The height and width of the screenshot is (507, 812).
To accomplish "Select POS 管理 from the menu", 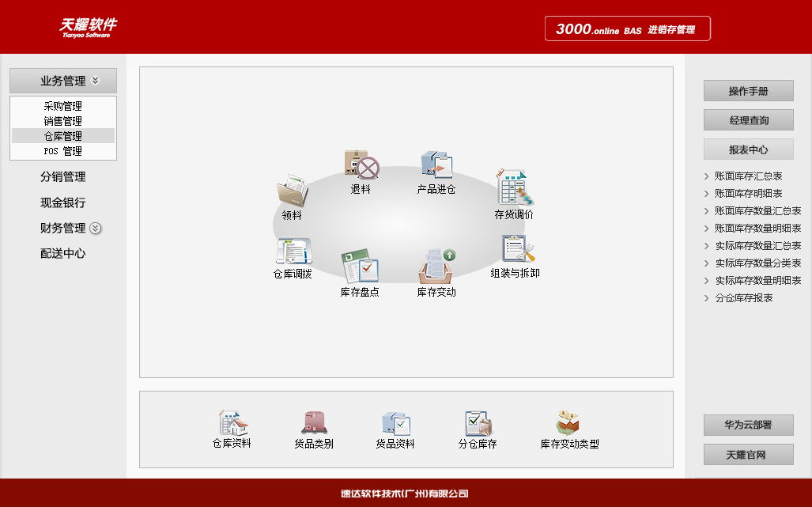I will [x=62, y=149].
